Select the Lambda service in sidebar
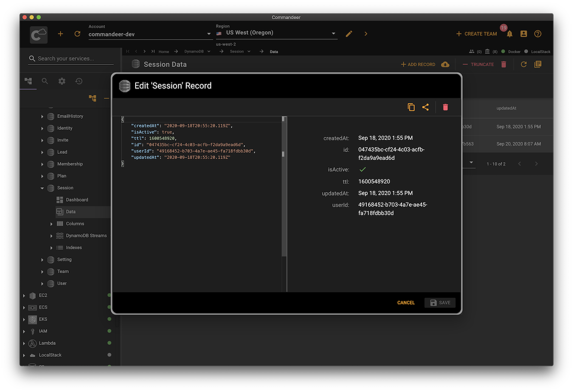The height and width of the screenshot is (392, 573). (47, 343)
